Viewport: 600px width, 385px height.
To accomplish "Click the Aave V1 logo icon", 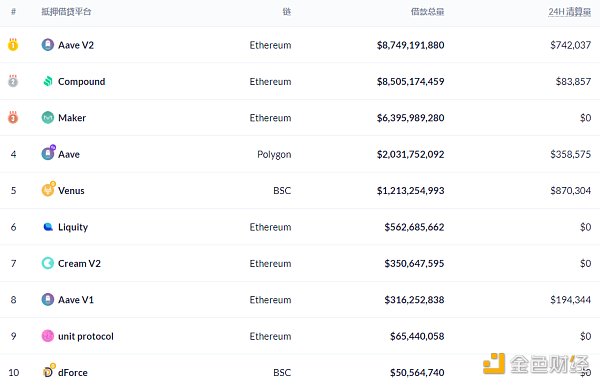I will click(47, 300).
